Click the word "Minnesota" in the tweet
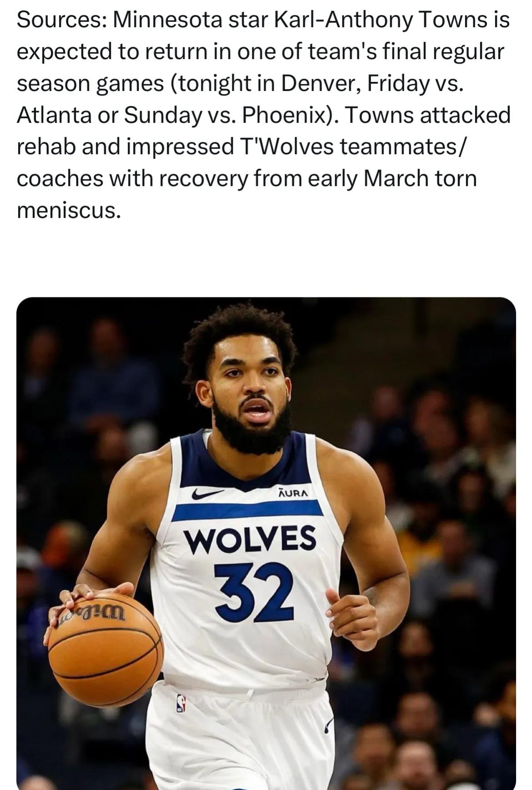532x790 pixels. click(x=173, y=20)
